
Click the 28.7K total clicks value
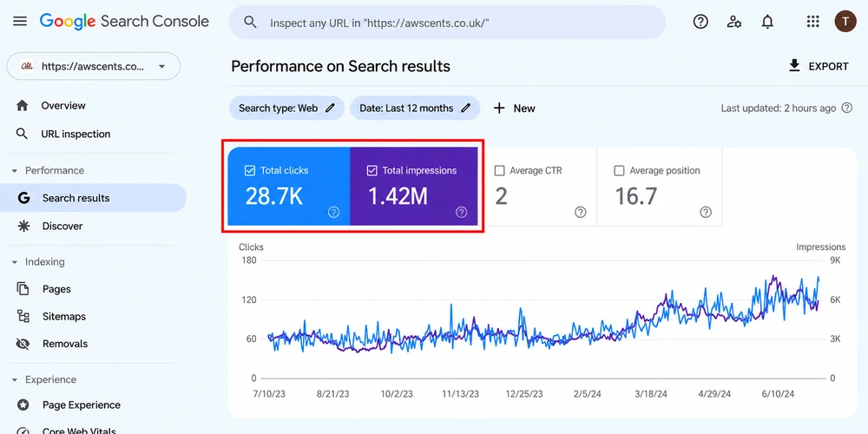[x=274, y=196]
